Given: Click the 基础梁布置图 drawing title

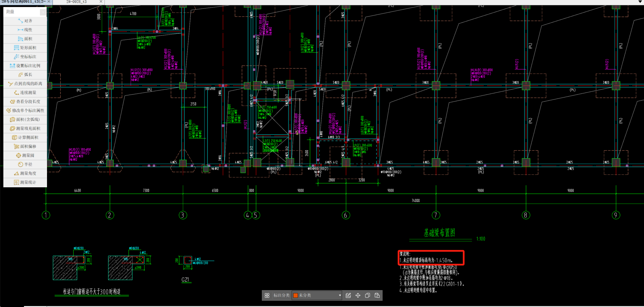Looking at the screenshot, I should (x=440, y=233).
